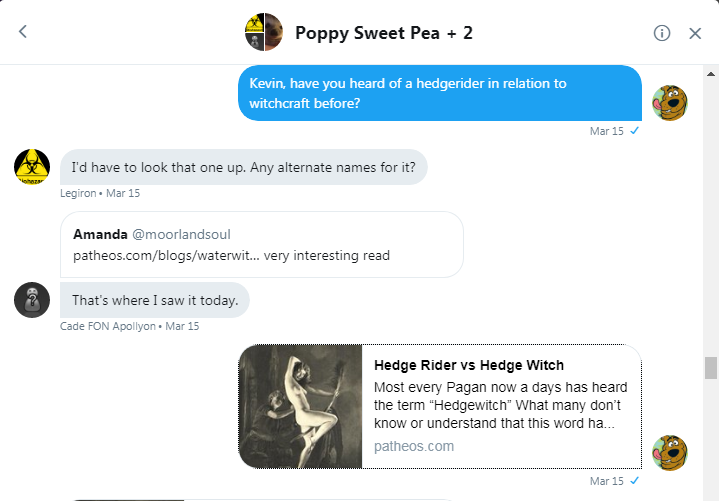Click the Hedge Rider article thumbnail
The width and height of the screenshot is (719, 501).
301,406
